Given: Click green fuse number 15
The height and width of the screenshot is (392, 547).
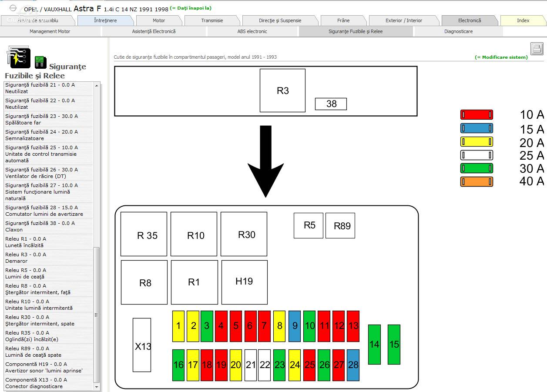Looking at the screenshot, I should coord(394,345).
